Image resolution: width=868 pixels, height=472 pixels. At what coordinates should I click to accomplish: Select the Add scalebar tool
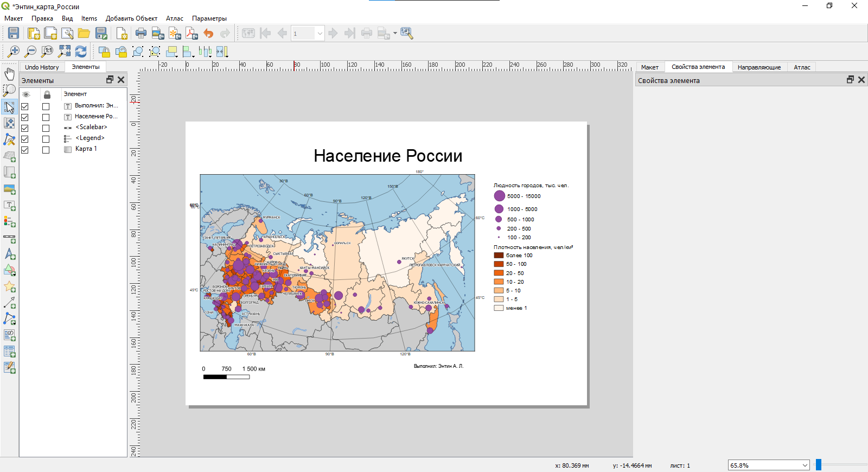(10, 238)
